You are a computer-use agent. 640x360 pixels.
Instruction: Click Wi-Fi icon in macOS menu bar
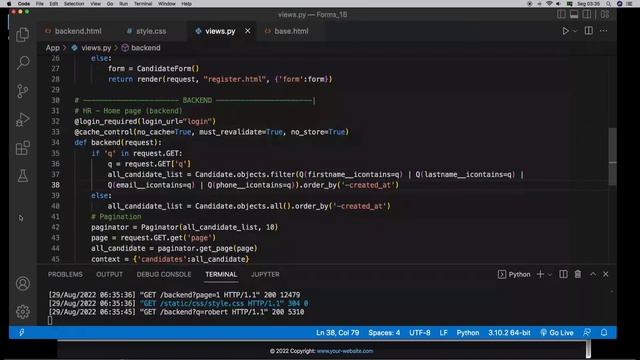click(549, 4)
